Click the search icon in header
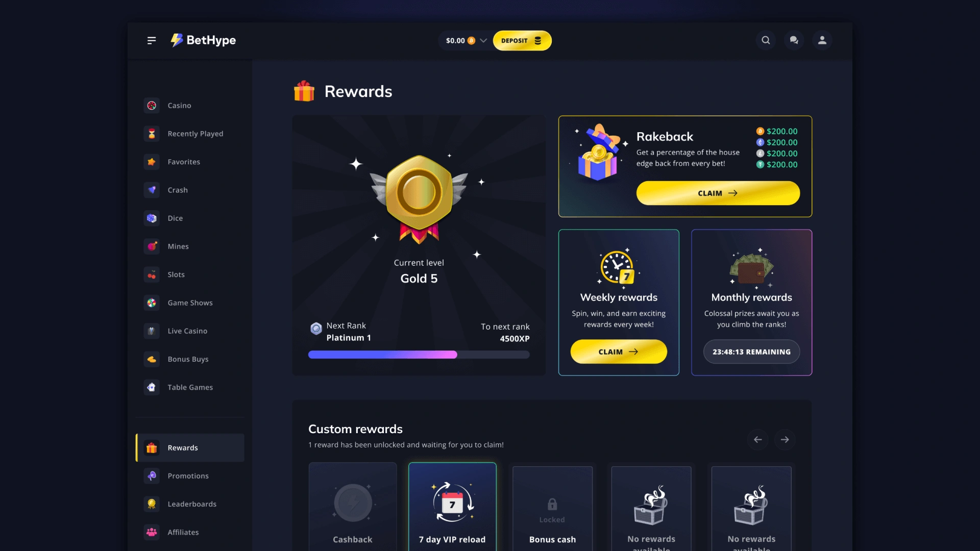This screenshot has height=551, width=980. click(x=766, y=40)
